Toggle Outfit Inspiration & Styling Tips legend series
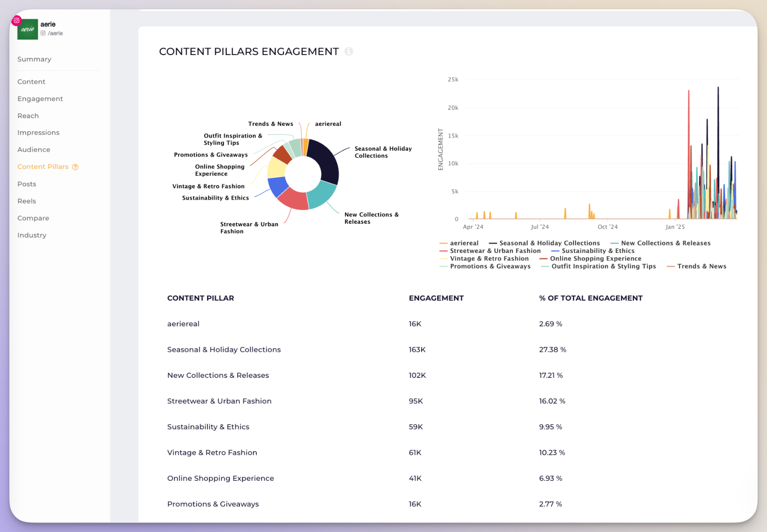The image size is (767, 532). (x=599, y=266)
